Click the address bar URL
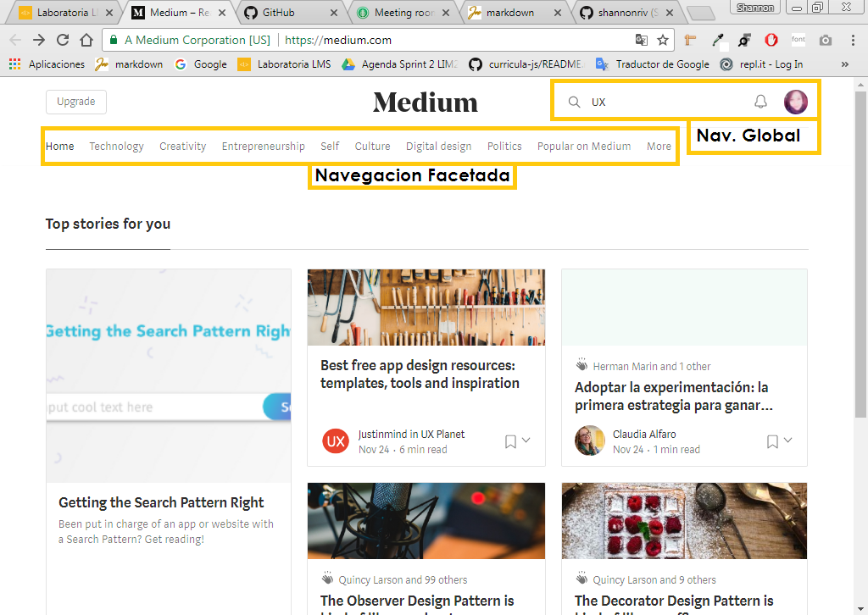 coord(338,40)
